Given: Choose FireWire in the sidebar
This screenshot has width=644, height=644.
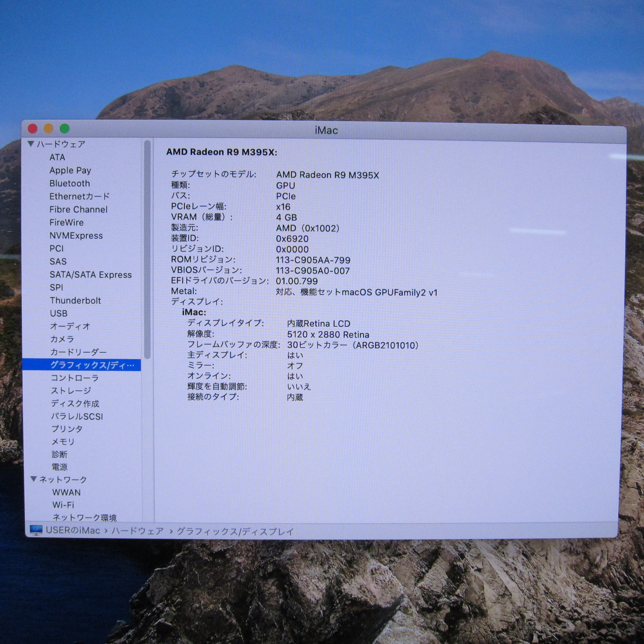Looking at the screenshot, I should tap(66, 222).
